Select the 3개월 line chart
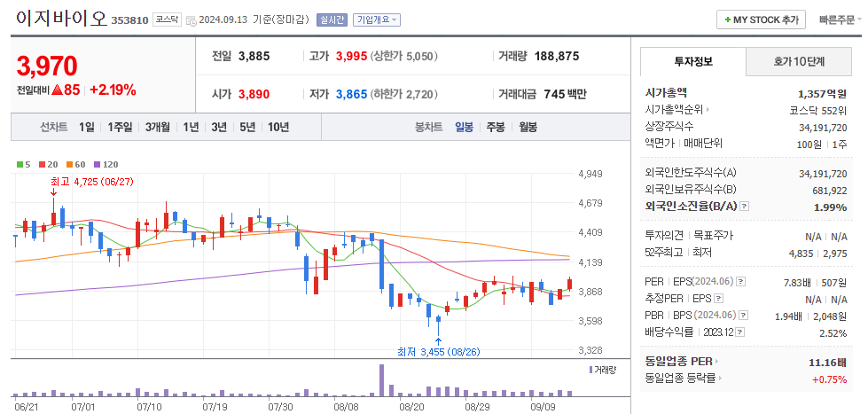 click(x=159, y=127)
